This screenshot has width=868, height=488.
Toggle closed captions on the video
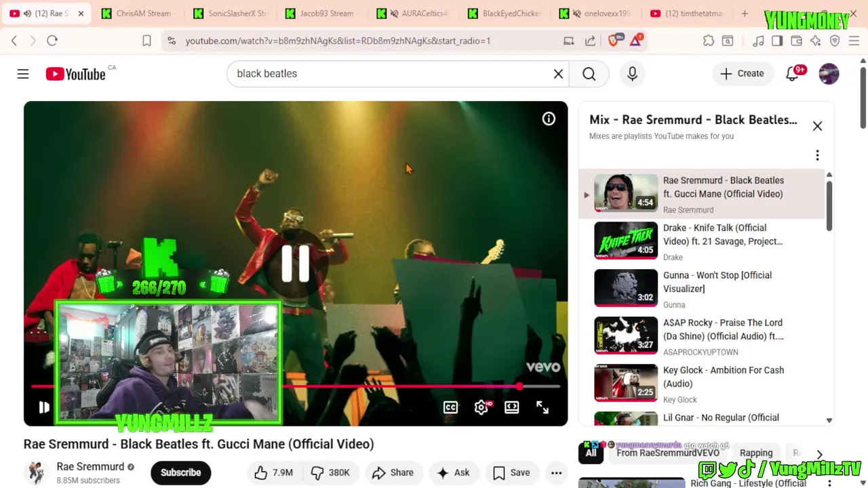(450, 407)
